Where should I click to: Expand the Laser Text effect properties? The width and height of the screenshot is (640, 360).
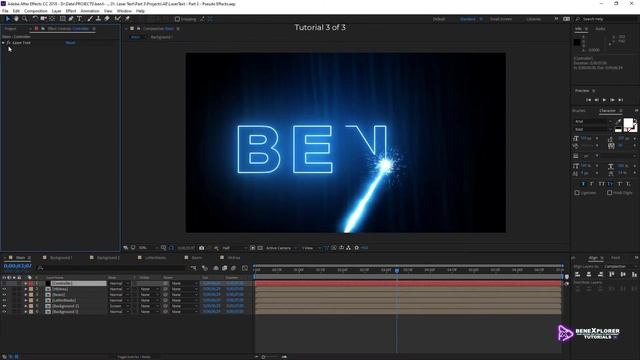[3, 42]
